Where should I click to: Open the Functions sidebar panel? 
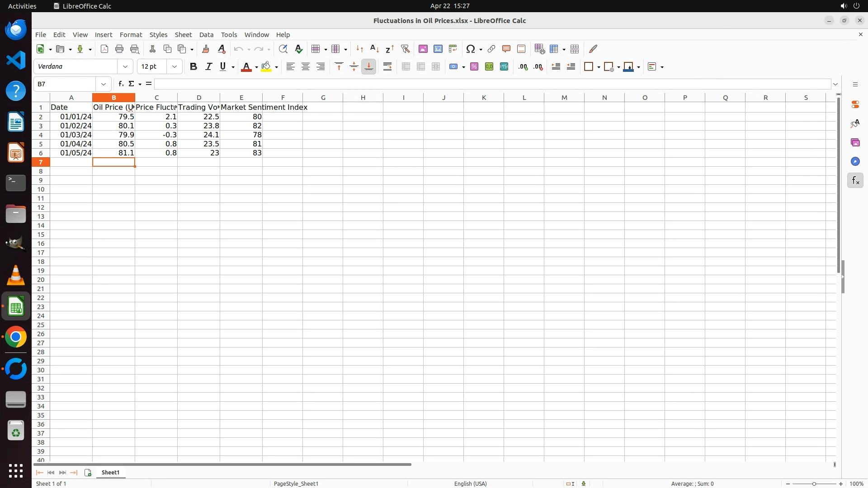(855, 181)
